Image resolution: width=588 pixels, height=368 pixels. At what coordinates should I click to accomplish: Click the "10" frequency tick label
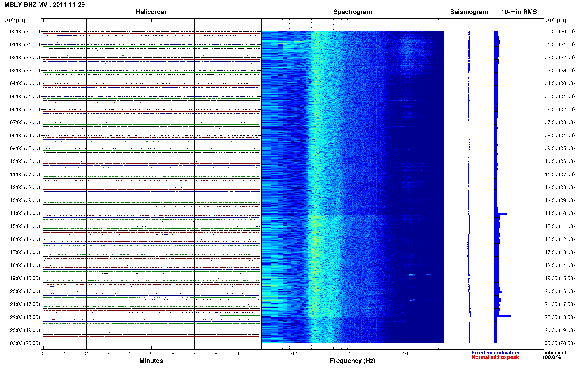[x=405, y=354]
